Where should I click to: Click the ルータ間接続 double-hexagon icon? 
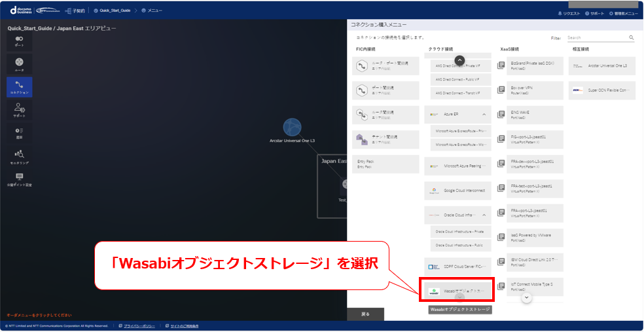[362, 115]
